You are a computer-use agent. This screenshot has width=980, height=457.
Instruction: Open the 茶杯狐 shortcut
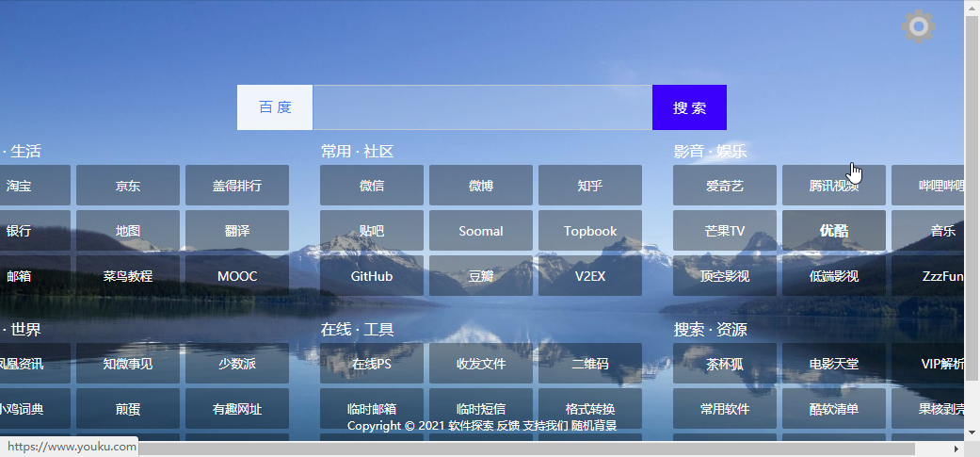click(x=724, y=363)
